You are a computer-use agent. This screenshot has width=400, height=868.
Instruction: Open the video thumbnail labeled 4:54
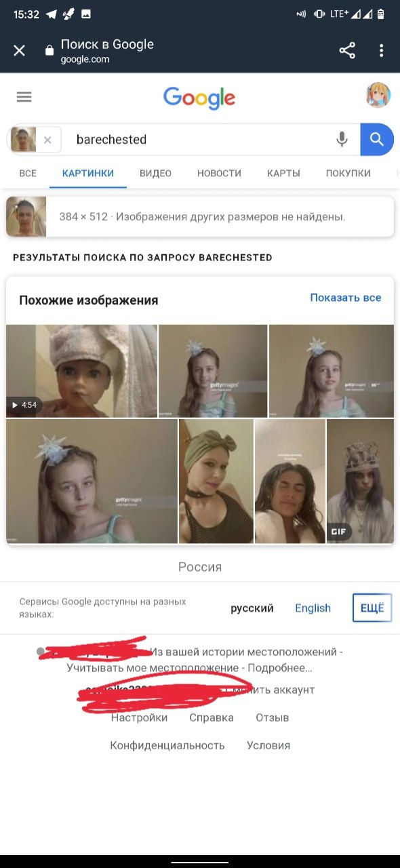point(82,371)
